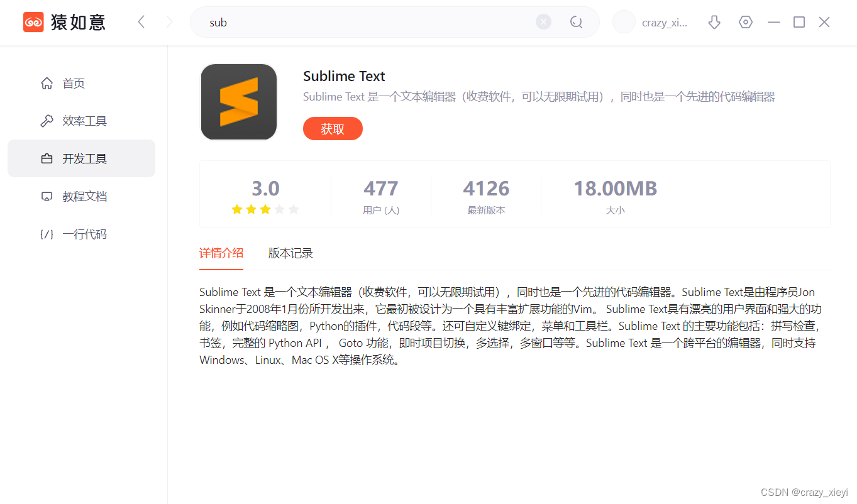Open 一行代码 in the sidebar
This screenshot has height=504, width=857.
[81, 234]
